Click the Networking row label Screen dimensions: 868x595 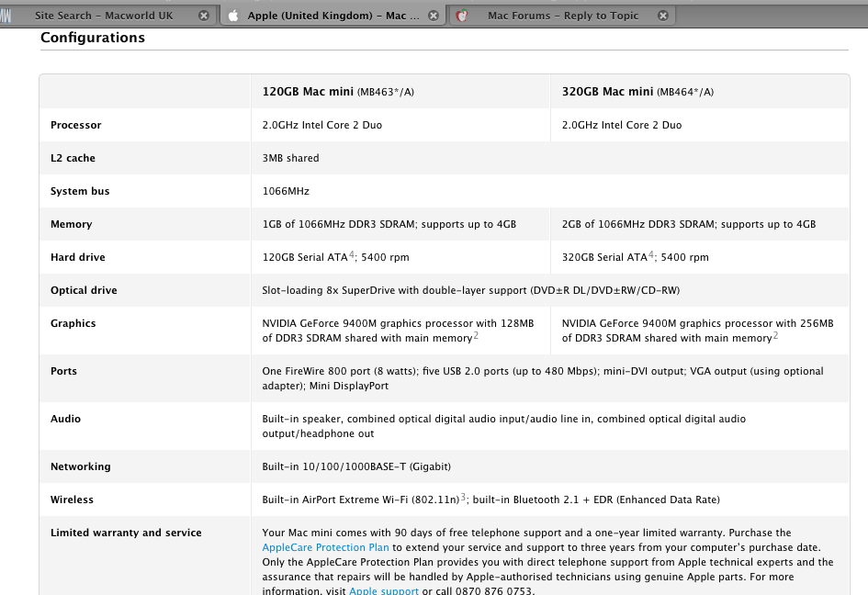tap(80, 466)
